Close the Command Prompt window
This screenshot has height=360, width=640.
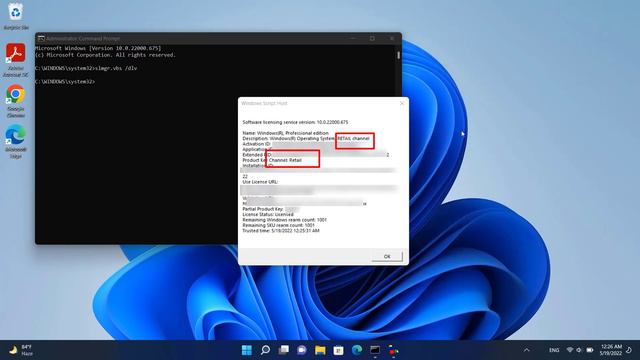(x=392, y=38)
